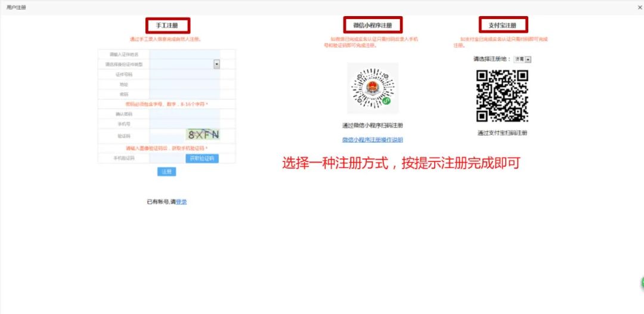Click the red captcha instruction hint text

tap(167, 148)
